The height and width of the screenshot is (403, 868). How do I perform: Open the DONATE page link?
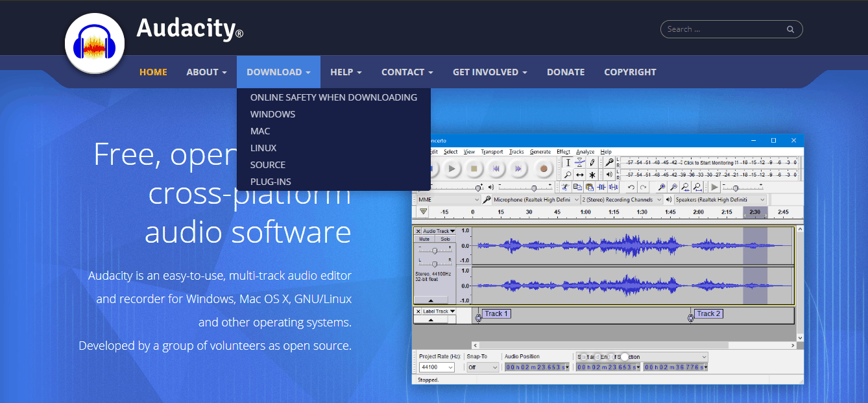click(x=566, y=72)
